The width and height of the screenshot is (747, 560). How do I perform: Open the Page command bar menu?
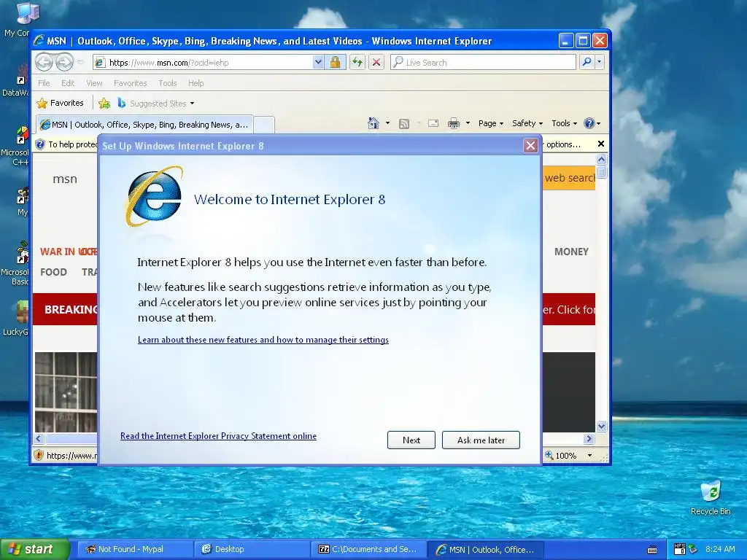pos(490,123)
